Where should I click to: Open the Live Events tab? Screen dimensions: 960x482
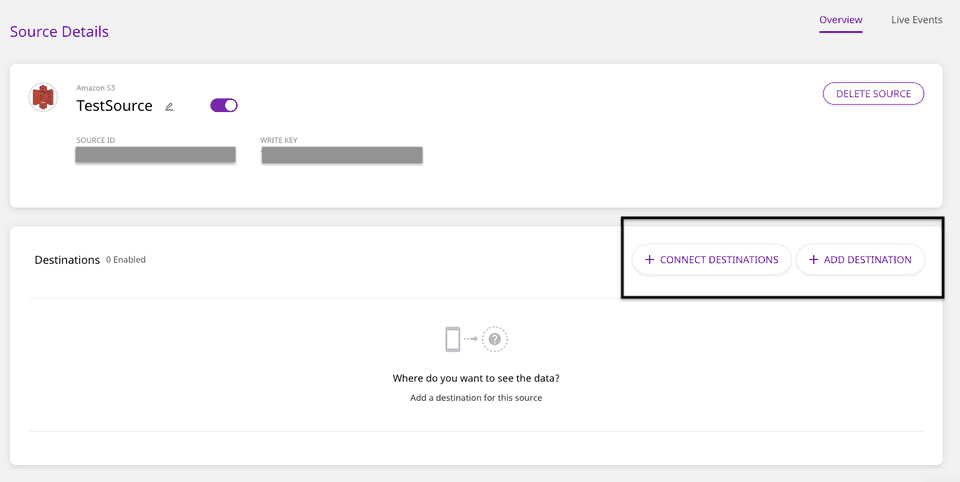click(916, 20)
